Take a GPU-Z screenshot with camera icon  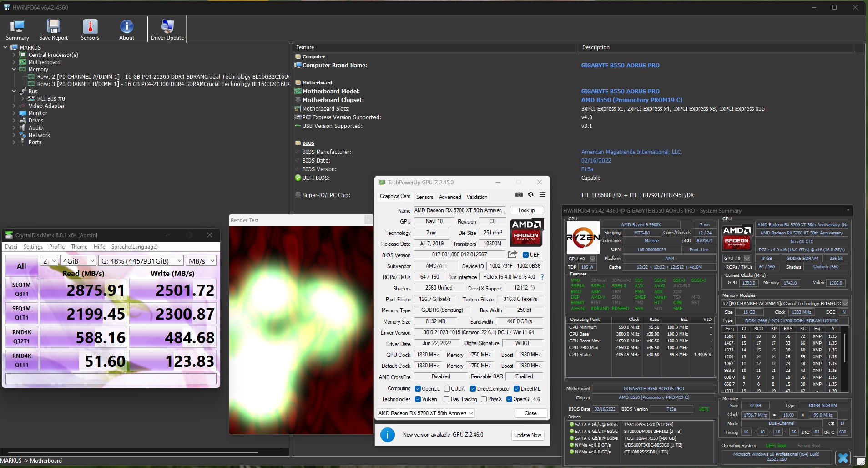[x=519, y=194]
